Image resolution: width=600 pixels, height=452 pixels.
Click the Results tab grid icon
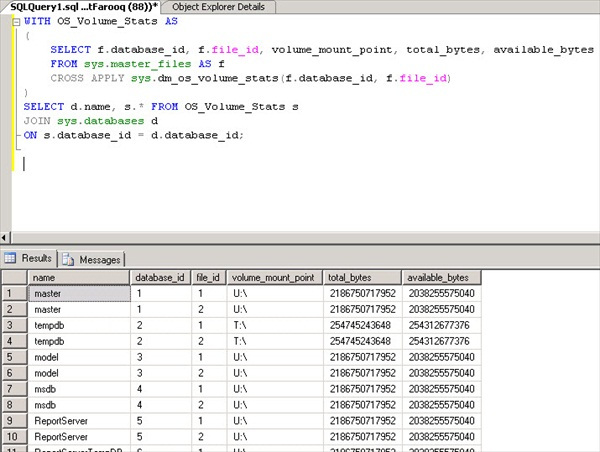[x=12, y=258]
